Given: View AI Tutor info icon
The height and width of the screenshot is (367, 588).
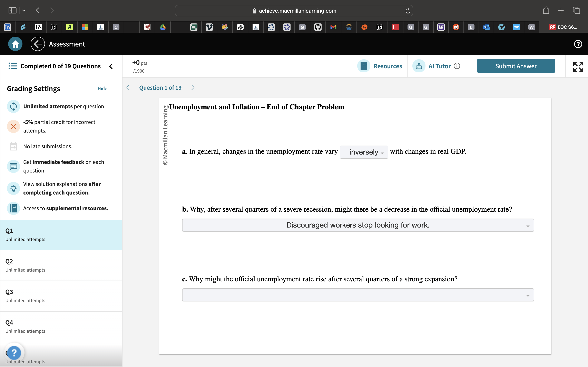Looking at the screenshot, I should [x=457, y=66].
